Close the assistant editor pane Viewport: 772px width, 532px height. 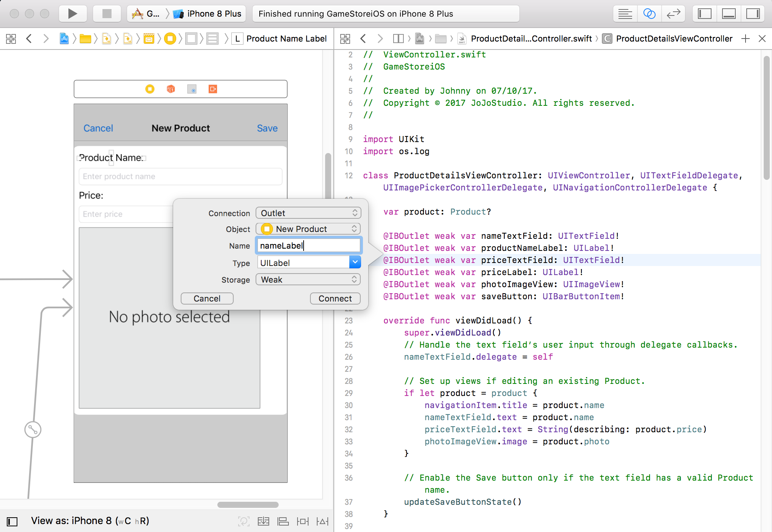762,39
